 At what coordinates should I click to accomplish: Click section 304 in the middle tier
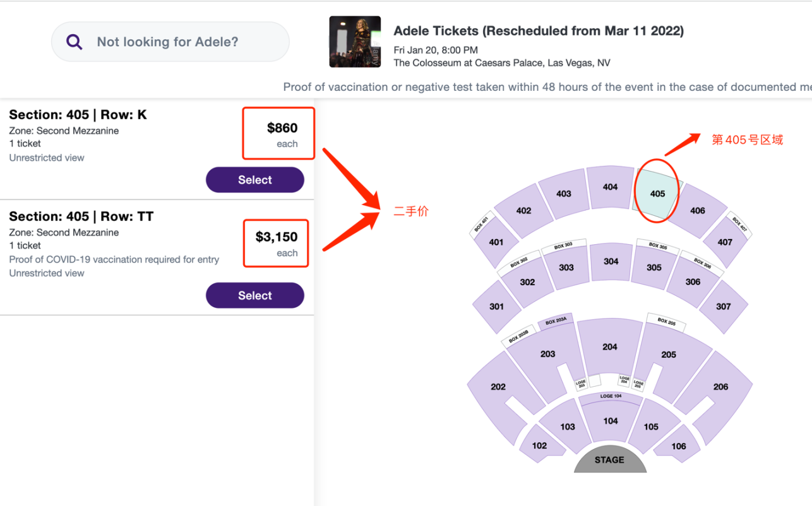611,261
